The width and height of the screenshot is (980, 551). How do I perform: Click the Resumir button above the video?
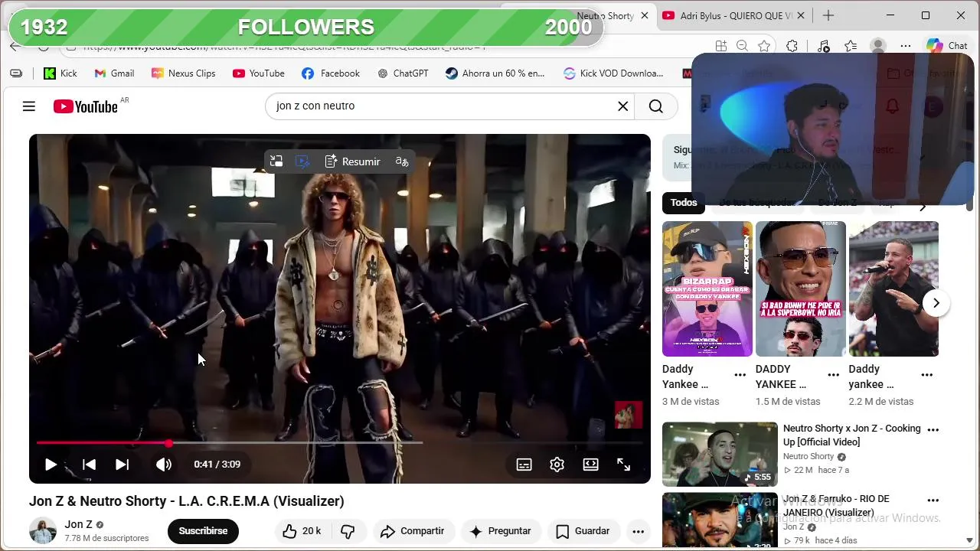pyautogui.click(x=352, y=161)
